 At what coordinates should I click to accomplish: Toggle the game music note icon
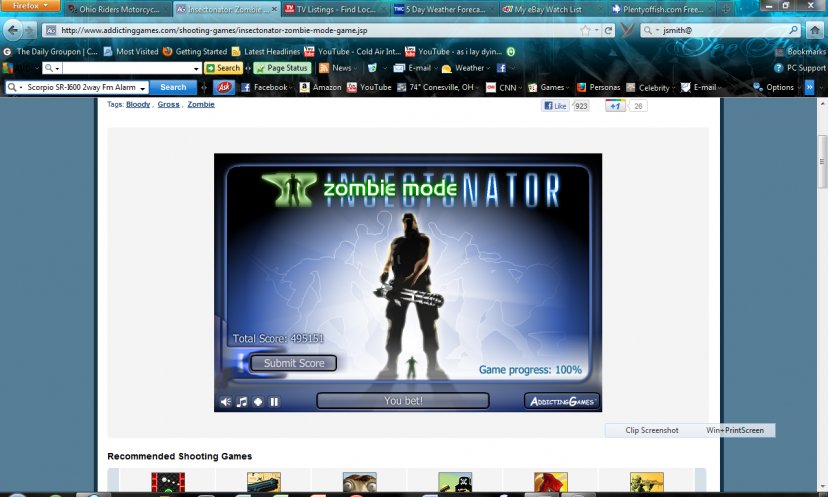click(242, 402)
